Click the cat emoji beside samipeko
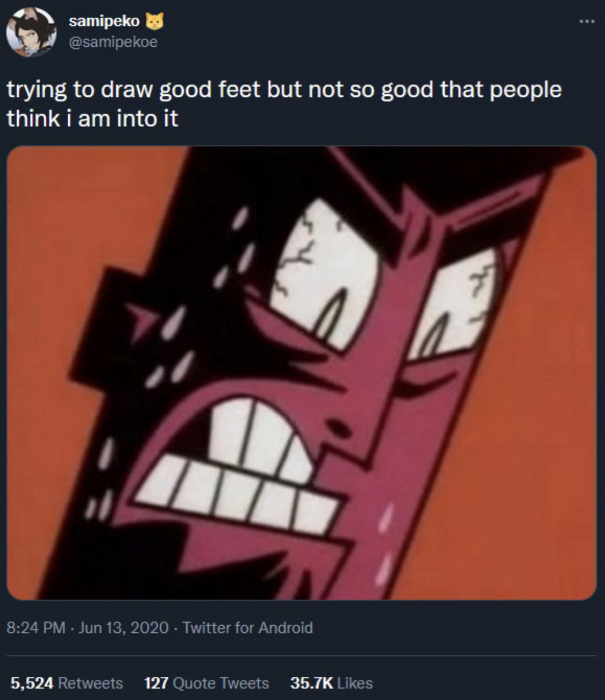Image resolution: width=605 pixels, height=700 pixels. coord(155,21)
